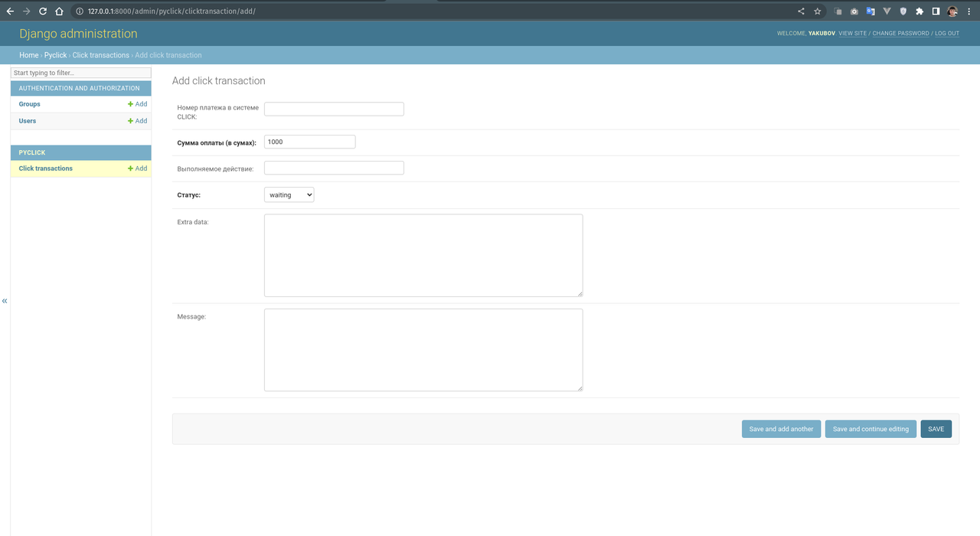
Task: Click Add beside Click transactions in sidebar
Action: (x=137, y=168)
